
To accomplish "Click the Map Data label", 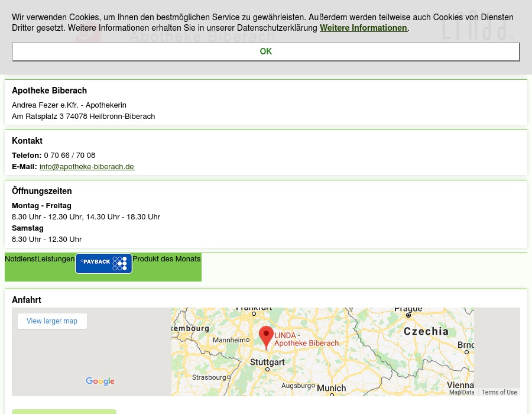I will click(462, 392).
